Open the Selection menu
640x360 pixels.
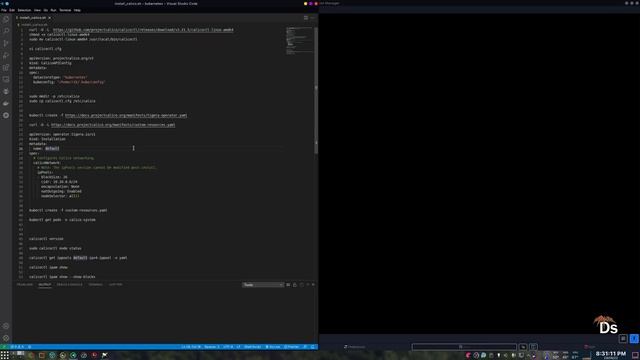24,10
